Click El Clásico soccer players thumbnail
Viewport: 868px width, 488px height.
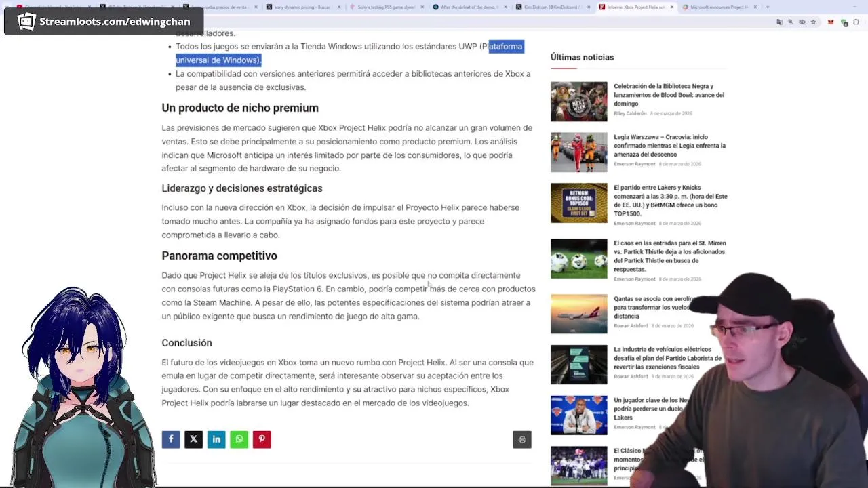click(578, 466)
